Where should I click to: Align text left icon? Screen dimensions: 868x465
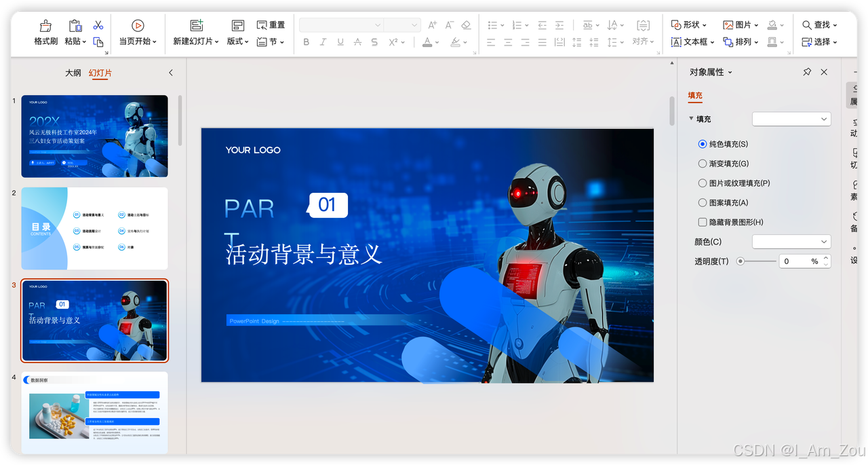coord(491,42)
